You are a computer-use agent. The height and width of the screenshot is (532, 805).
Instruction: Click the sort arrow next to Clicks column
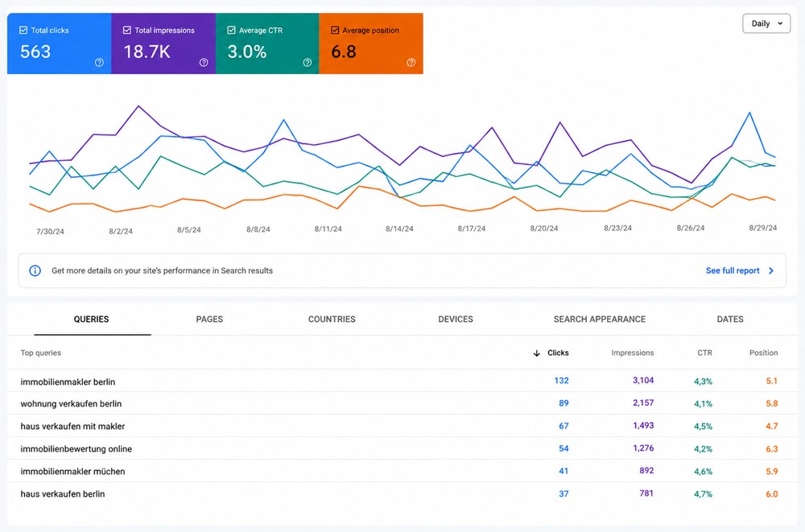point(536,353)
